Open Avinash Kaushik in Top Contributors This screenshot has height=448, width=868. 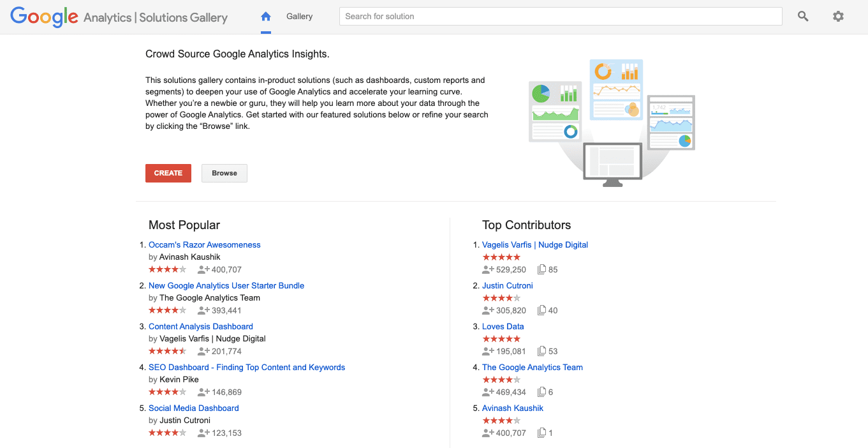pos(513,408)
